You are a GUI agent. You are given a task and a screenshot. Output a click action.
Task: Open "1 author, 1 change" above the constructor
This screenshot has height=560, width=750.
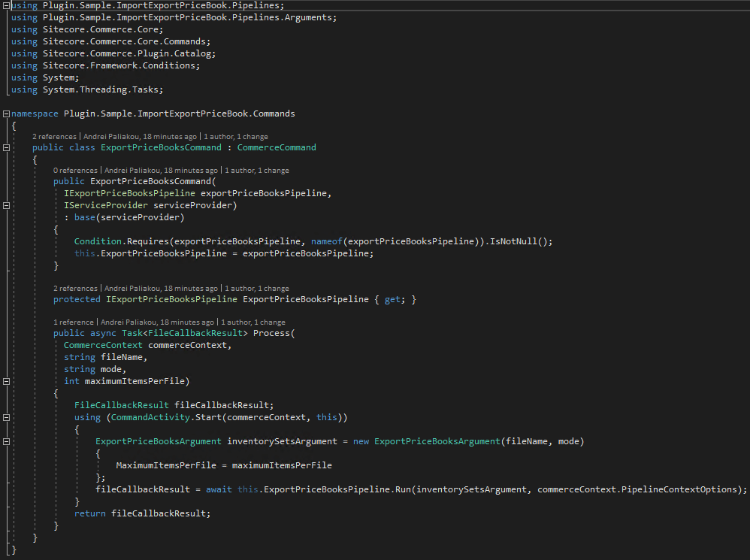click(x=257, y=171)
